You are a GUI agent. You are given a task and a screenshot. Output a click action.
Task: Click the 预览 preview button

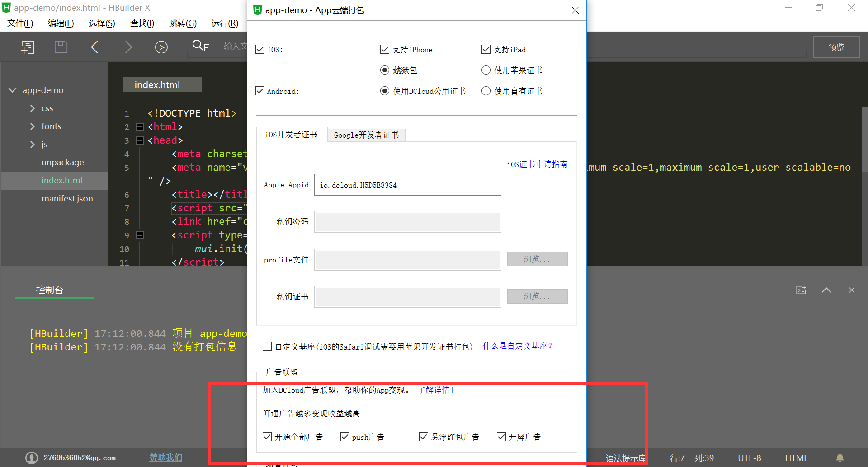836,47
